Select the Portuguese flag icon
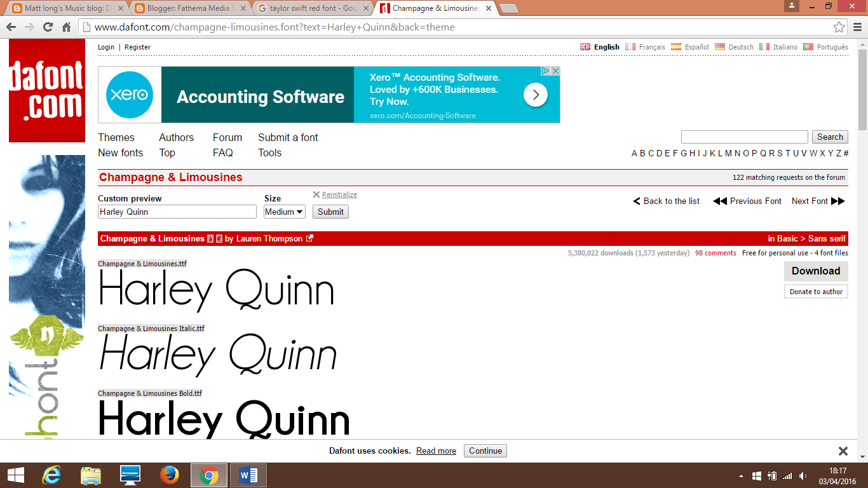Viewport: 868px width, 488px height. [x=808, y=47]
